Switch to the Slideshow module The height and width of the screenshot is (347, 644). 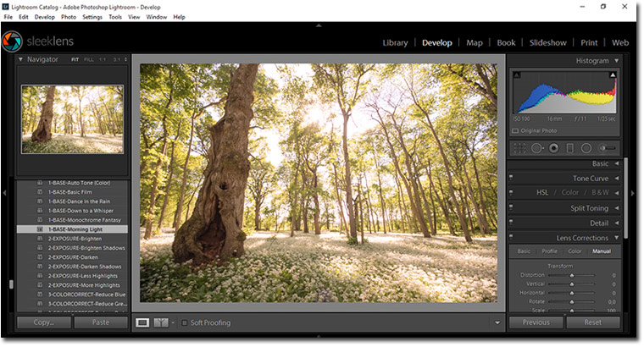tap(547, 42)
